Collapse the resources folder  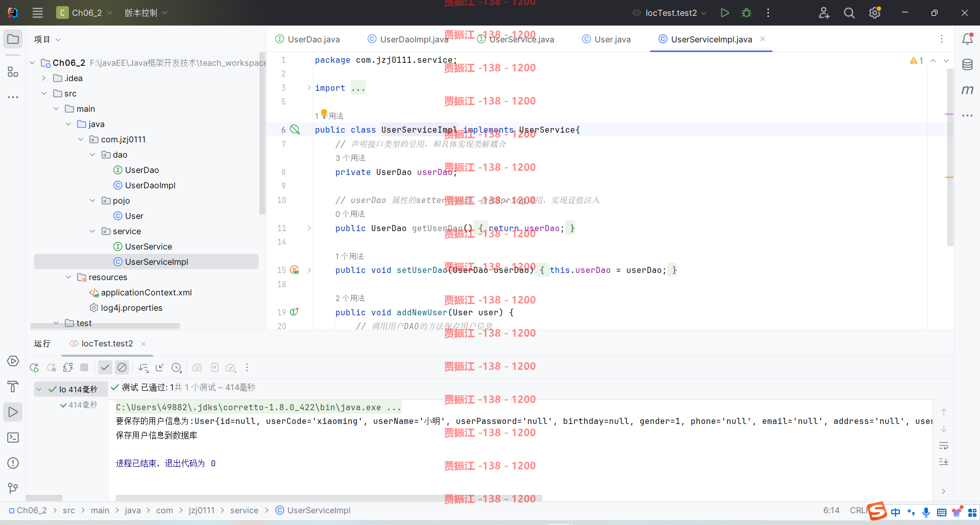click(68, 277)
